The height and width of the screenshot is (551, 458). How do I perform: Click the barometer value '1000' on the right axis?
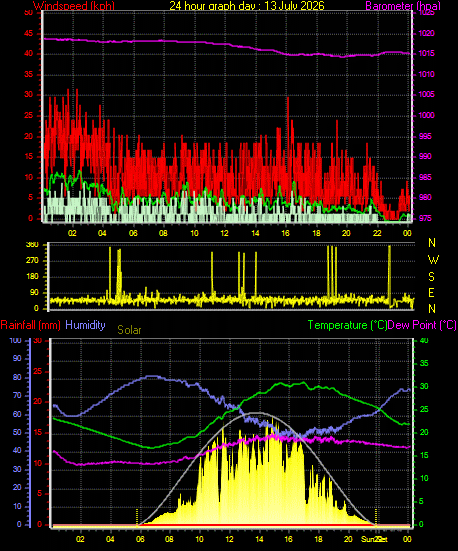426,115
